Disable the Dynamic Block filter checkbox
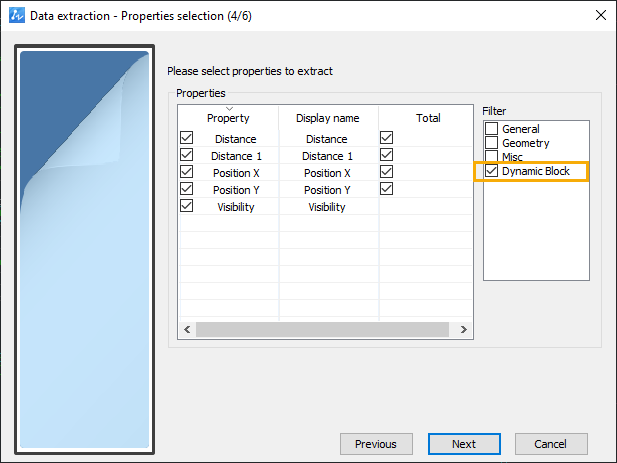 click(x=491, y=171)
